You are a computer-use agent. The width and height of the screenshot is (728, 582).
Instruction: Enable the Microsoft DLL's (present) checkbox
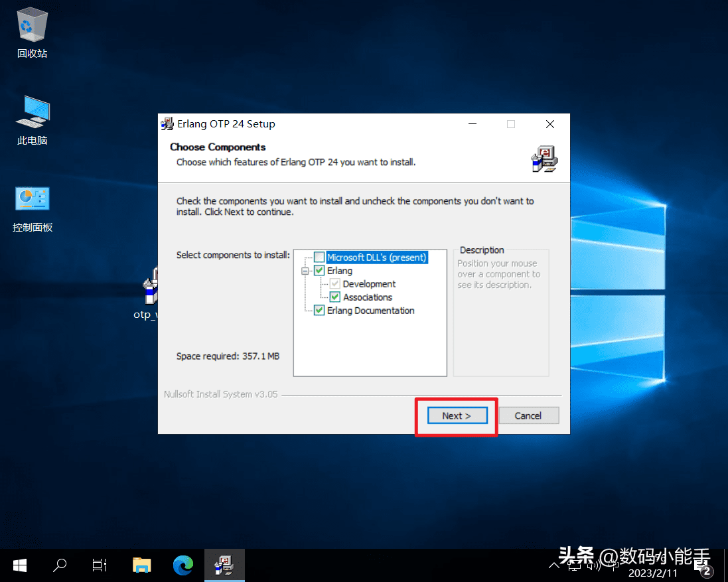pyautogui.click(x=320, y=257)
